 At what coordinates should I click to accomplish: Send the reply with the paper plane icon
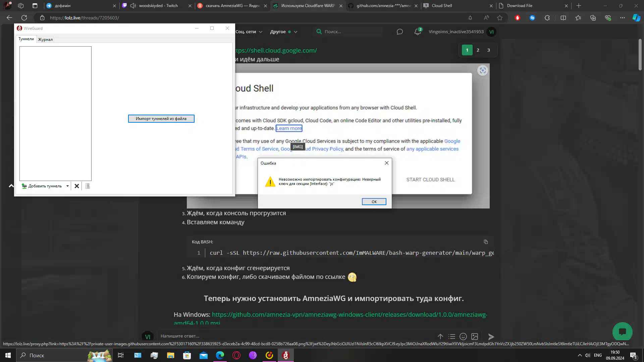tap(491, 337)
